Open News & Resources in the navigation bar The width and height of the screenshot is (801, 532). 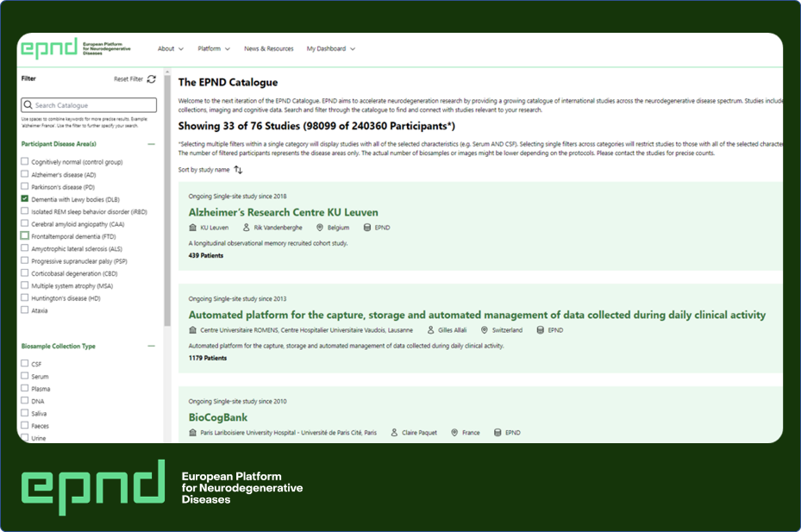[269, 48]
